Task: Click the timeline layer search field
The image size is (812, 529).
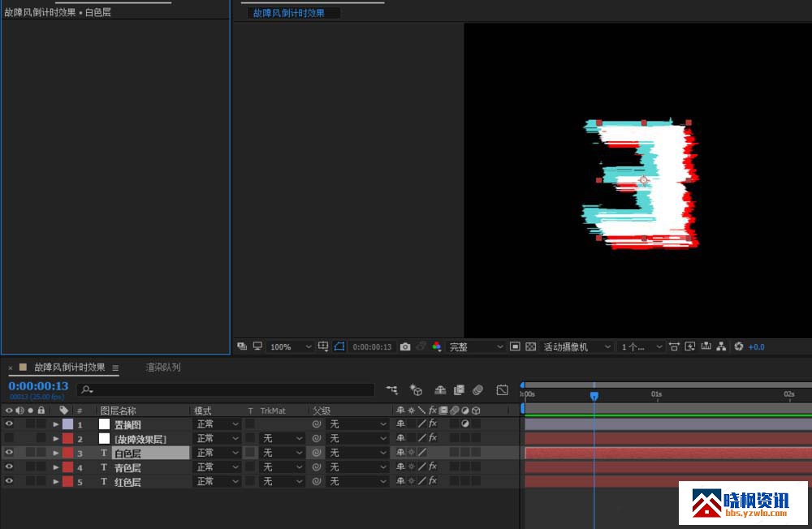Action: 226,389
